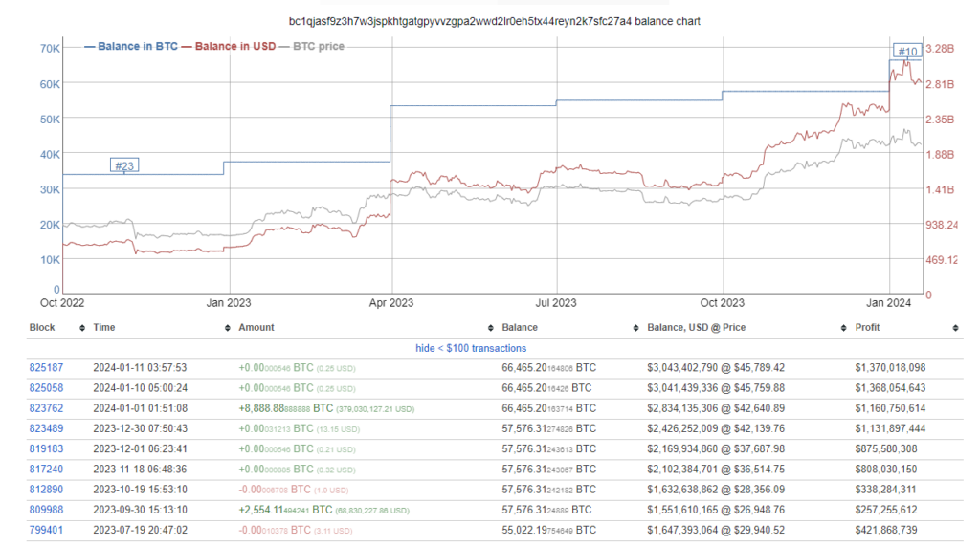Sort by Amount using its arrow icon
Image resolution: width=980 pixels, height=546 pixels.
click(491, 328)
